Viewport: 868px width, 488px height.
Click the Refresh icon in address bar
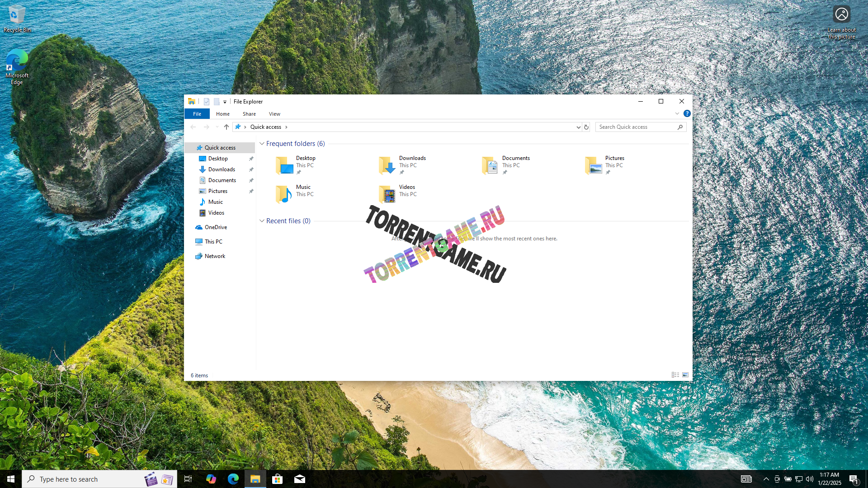click(586, 127)
